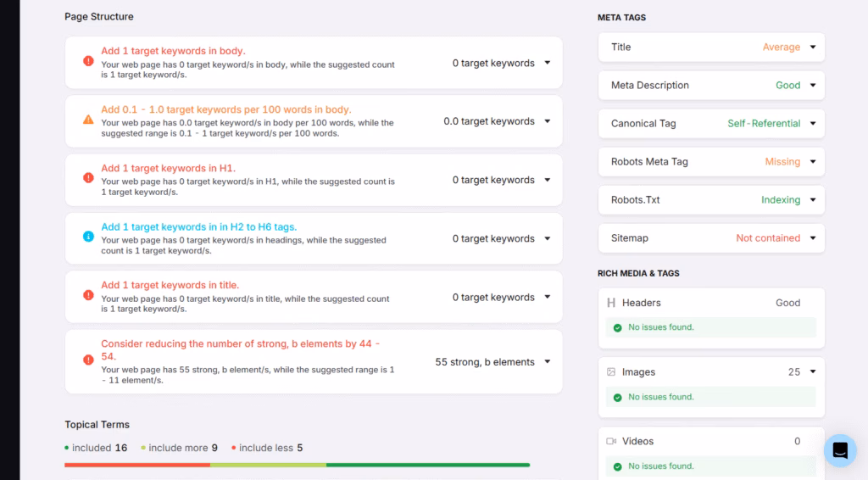Open the chat widget bubble
This screenshot has height=480, width=868.
point(839,450)
